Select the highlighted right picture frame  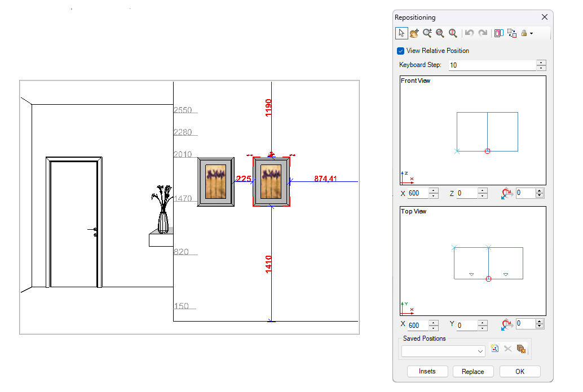pos(271,182)
